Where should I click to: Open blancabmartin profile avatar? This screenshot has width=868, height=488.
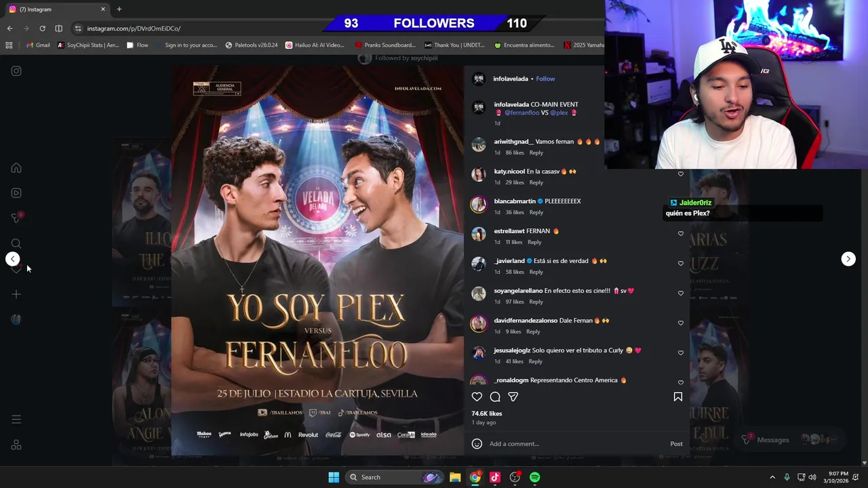479,204
